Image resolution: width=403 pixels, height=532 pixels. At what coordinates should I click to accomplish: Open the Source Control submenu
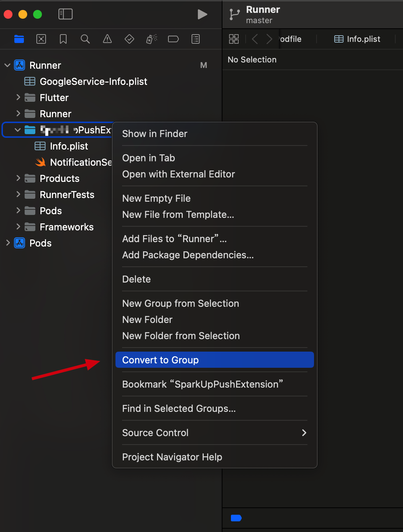[x=215, y=433]
